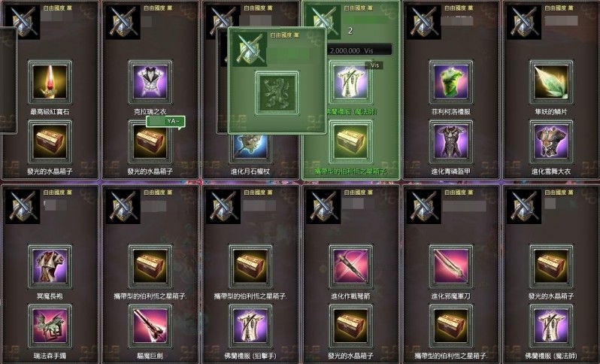This screenshot has height=364, width=600.
Task: Pick the 進化邪魔軍刀 sabre icon
Action: [451, 266]
